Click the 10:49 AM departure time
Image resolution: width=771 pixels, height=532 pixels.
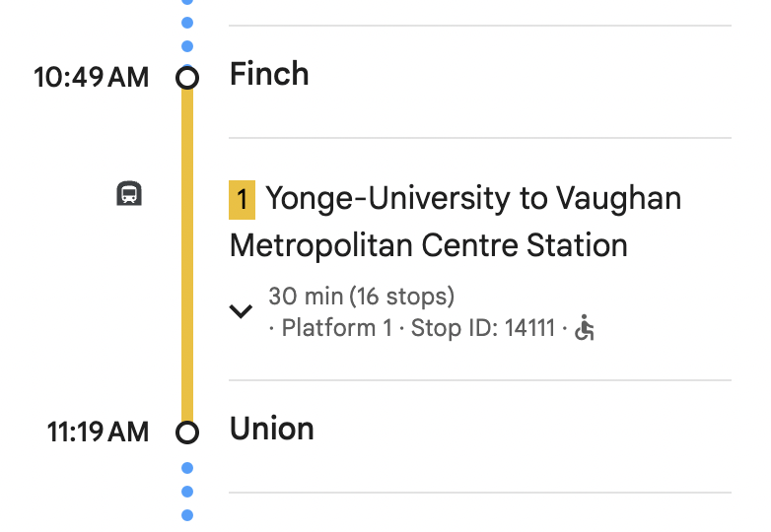click(x=91, y=77)
